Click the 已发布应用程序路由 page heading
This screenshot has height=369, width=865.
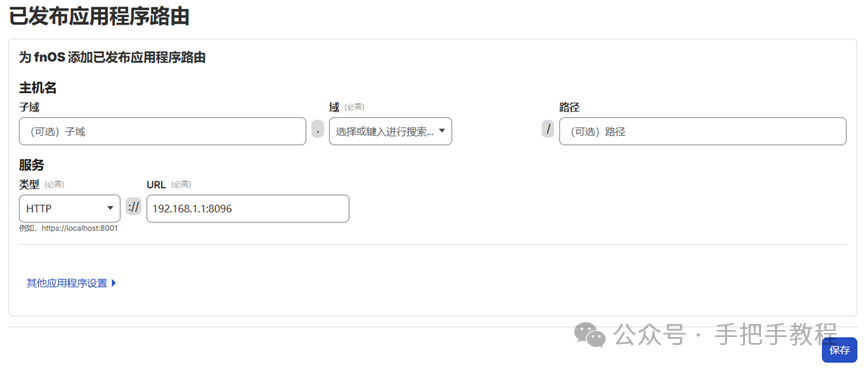[x=99, y=17]
